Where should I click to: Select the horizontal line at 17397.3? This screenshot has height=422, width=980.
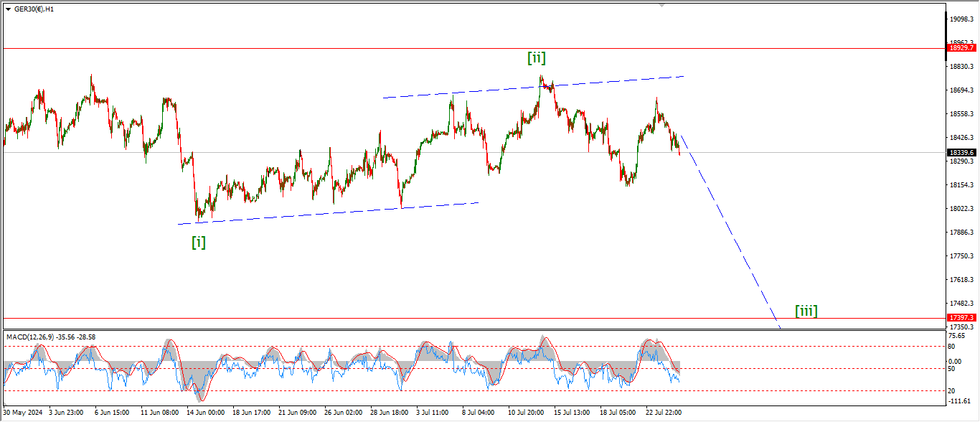coord(430,318)
